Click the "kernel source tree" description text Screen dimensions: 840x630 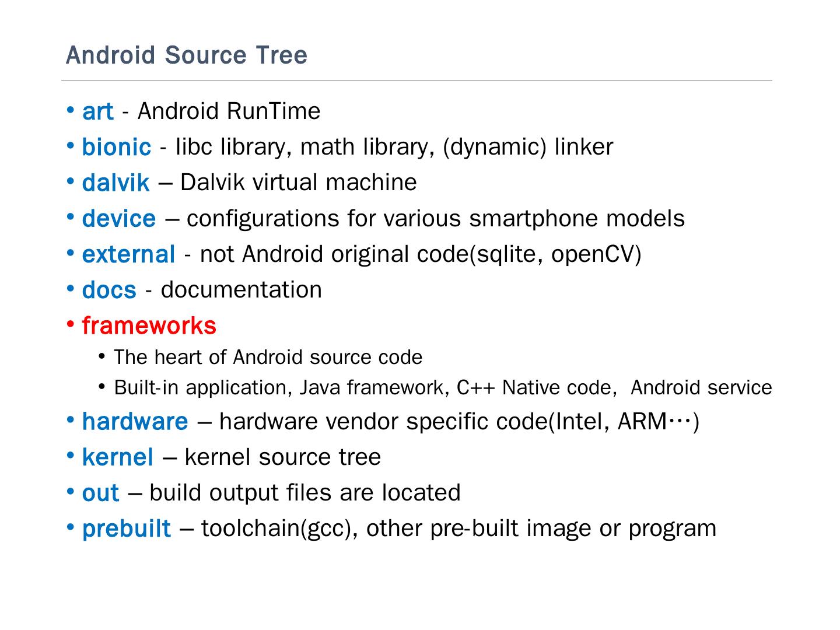pos(282,457)
